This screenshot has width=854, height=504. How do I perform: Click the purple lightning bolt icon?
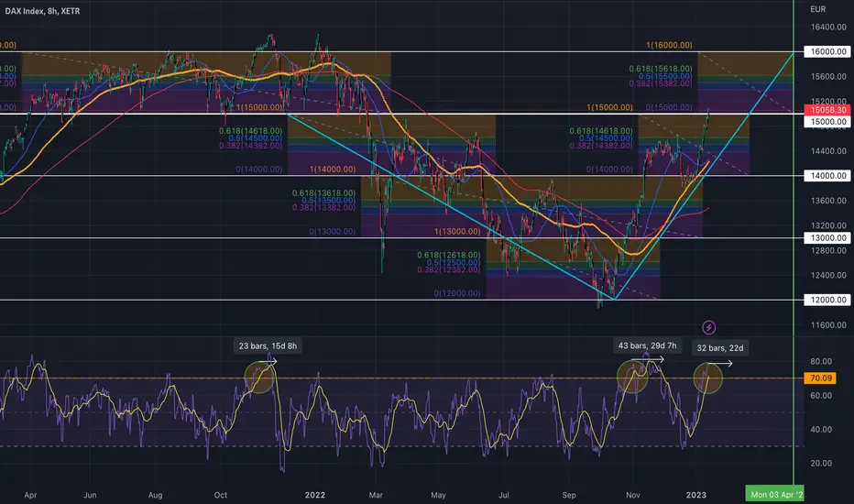tap(708, 327)
